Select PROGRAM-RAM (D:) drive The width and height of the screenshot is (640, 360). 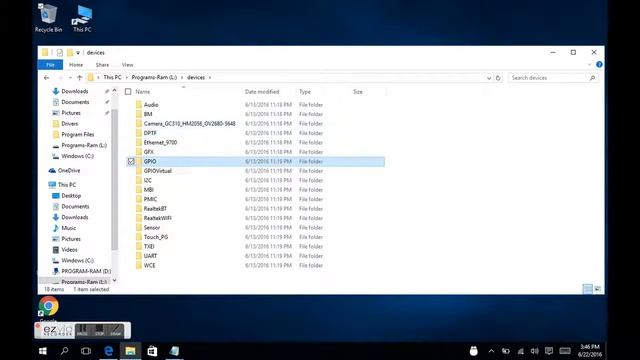point(86,271)
